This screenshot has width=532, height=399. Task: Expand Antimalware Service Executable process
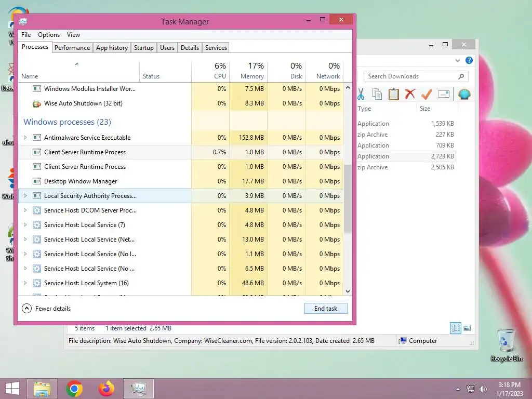click(25, 137)
